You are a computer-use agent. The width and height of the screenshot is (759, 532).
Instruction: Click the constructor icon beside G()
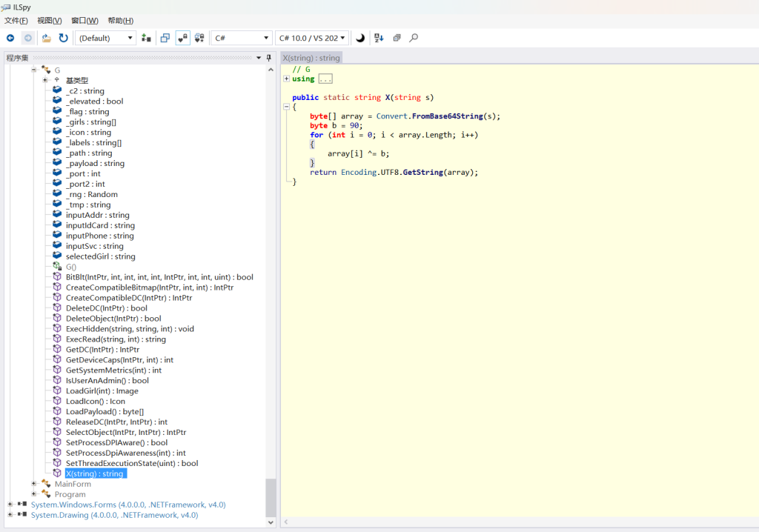pyautogui.click(x=57, y=266)
